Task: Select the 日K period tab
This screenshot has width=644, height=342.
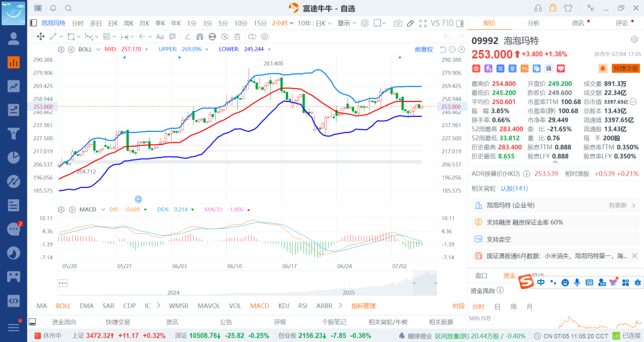Action: coord(113,23)
